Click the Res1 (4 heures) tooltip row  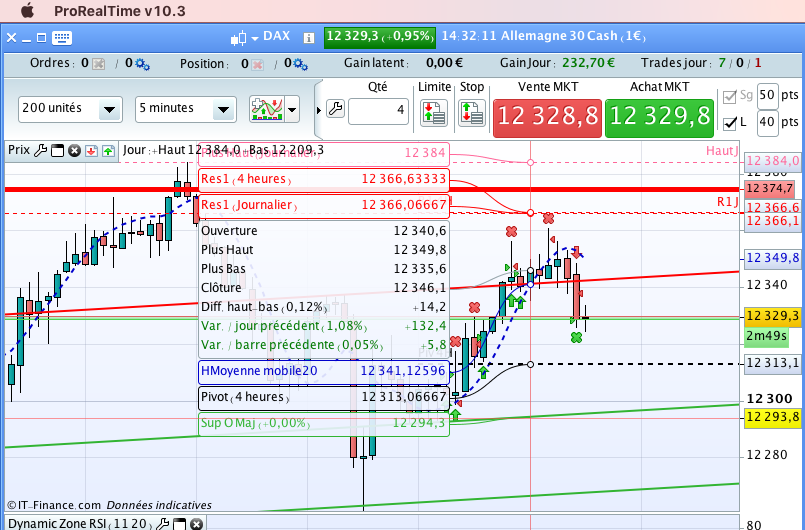point(323,179)
